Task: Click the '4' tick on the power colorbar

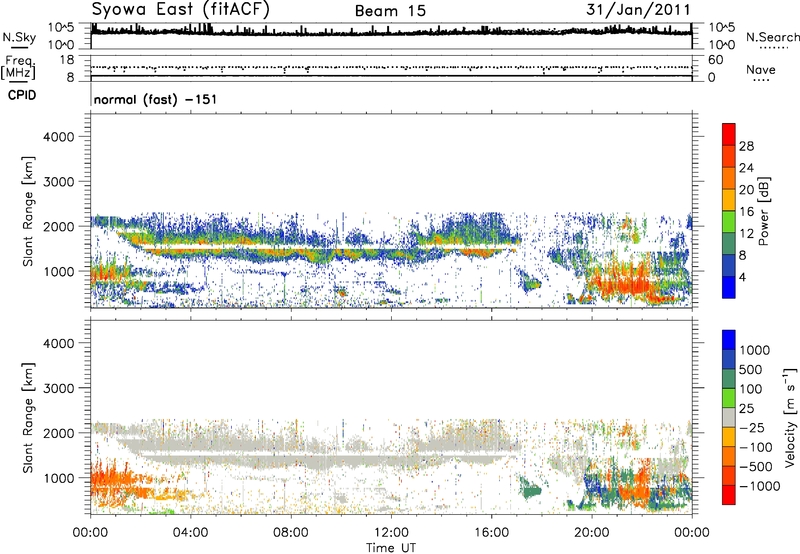Action: pos(742,277)
